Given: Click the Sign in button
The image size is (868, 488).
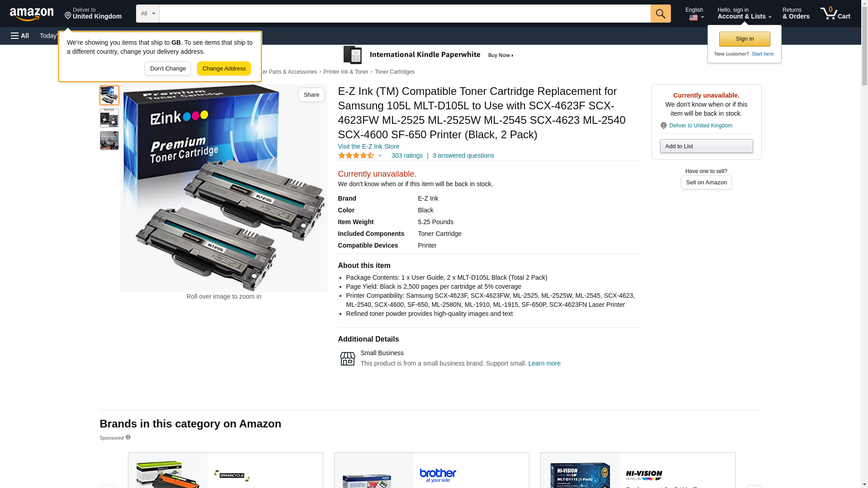Looking at the screenshot, I should click(x=745, y=39).
